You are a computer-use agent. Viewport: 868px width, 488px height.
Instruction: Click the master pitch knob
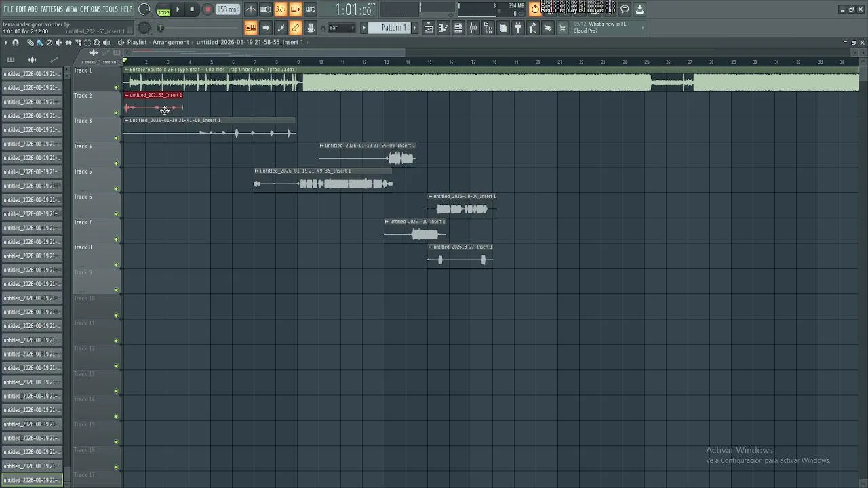point(144,28)
